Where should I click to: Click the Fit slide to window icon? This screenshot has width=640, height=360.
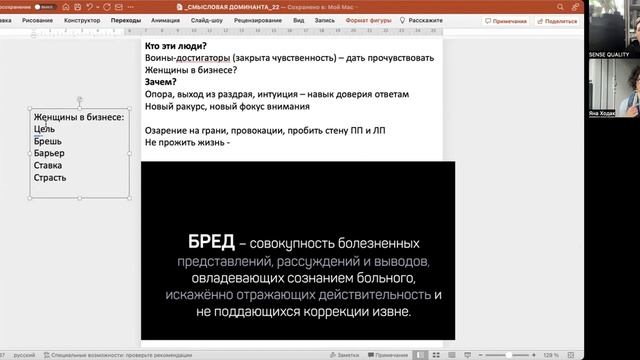point(571,355)
